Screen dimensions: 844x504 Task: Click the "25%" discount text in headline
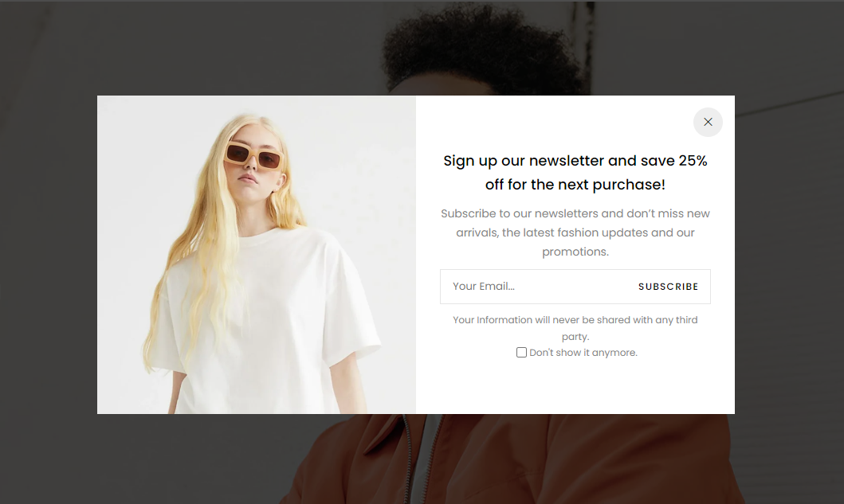[x=693, y=161]
